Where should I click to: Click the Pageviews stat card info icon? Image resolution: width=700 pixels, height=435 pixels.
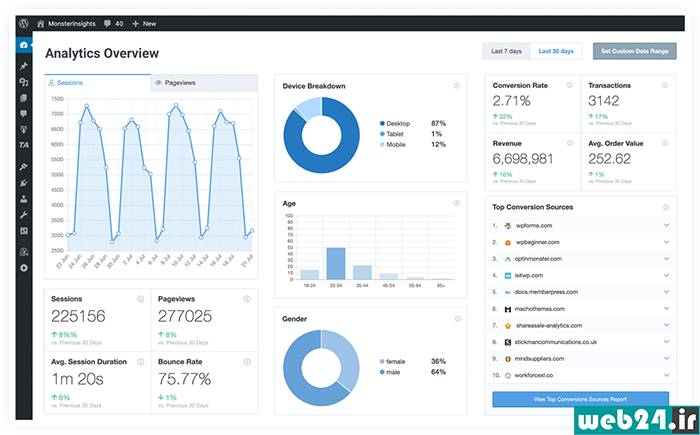point(247,299)
